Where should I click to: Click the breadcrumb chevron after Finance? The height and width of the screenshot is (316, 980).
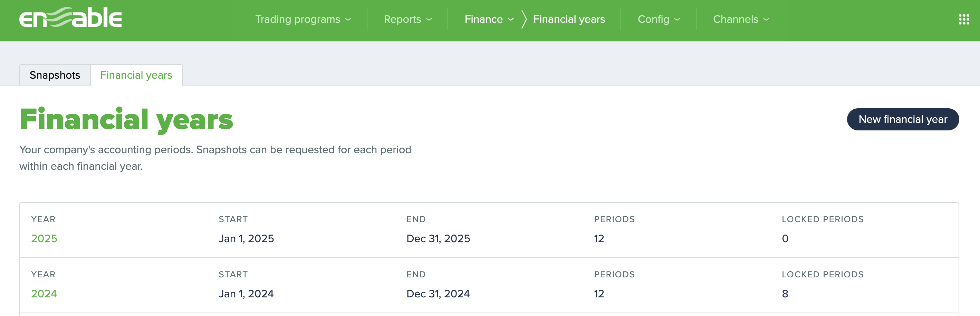pyautogui.click(x=524, y=19)
